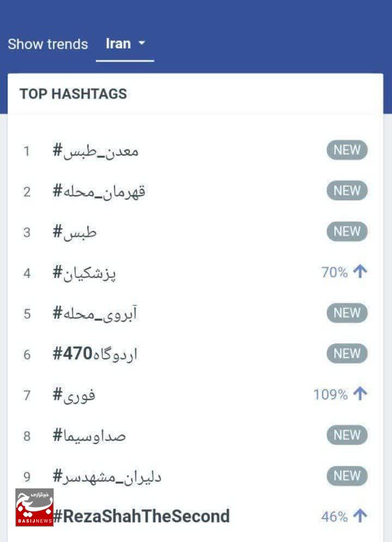392x542 pixels.
Task: Click the Show trends label
Action: tap(48, 44)
